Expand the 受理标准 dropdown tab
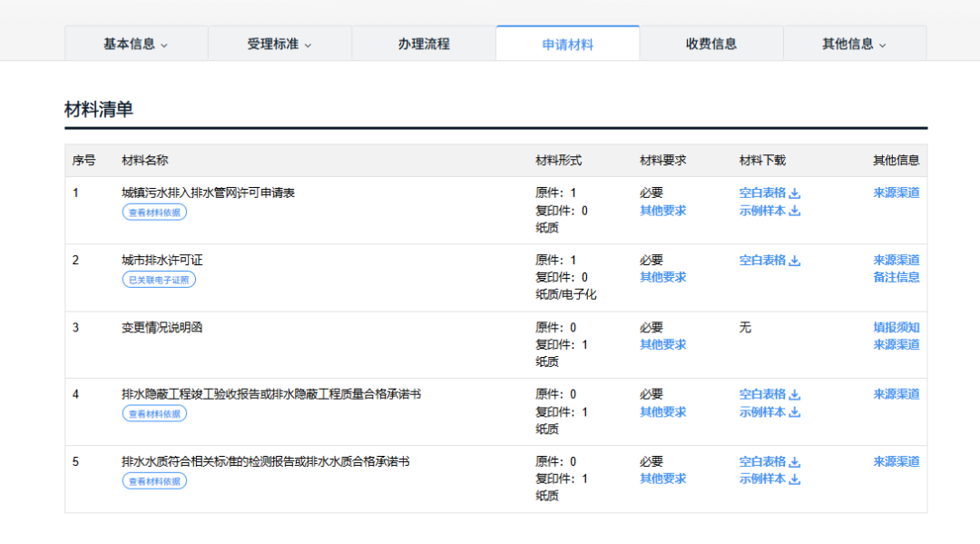Viewport: 980px width, 544px height. [279, 44]
